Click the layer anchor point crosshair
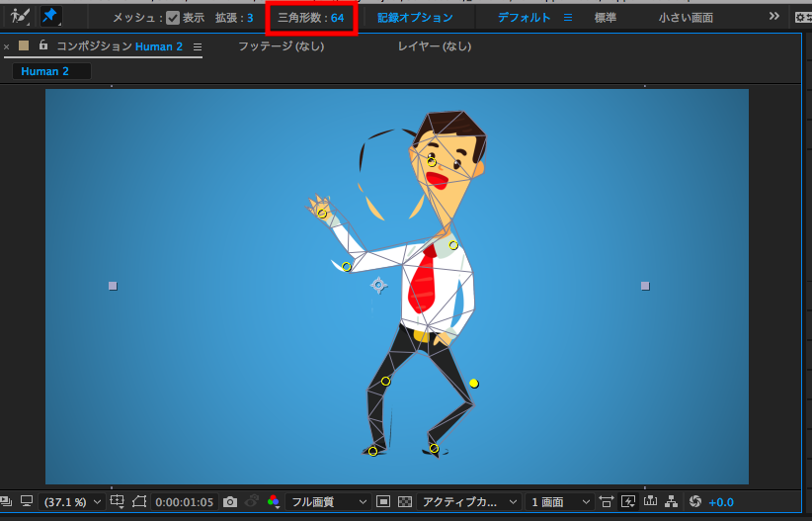The image size is (812, 521). point(378,285)
